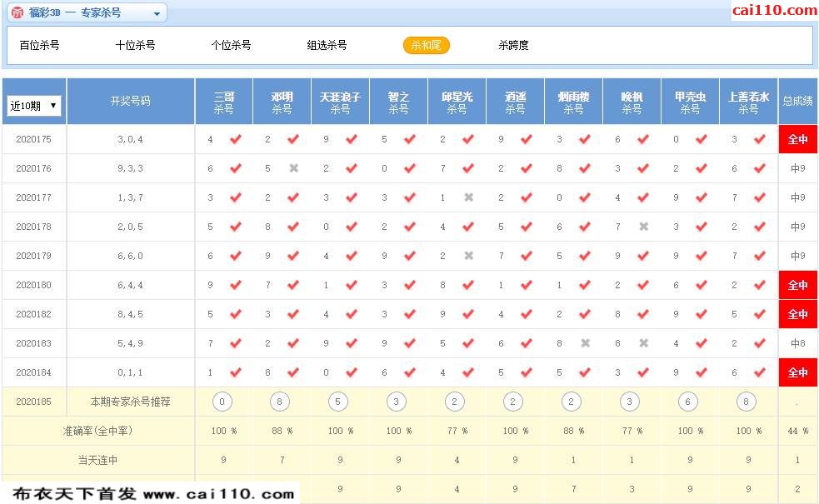This screenshot has height=504, width=819.
Task: Click the 天涯浪子 杀号 column header
Action: tap(341, 102)
